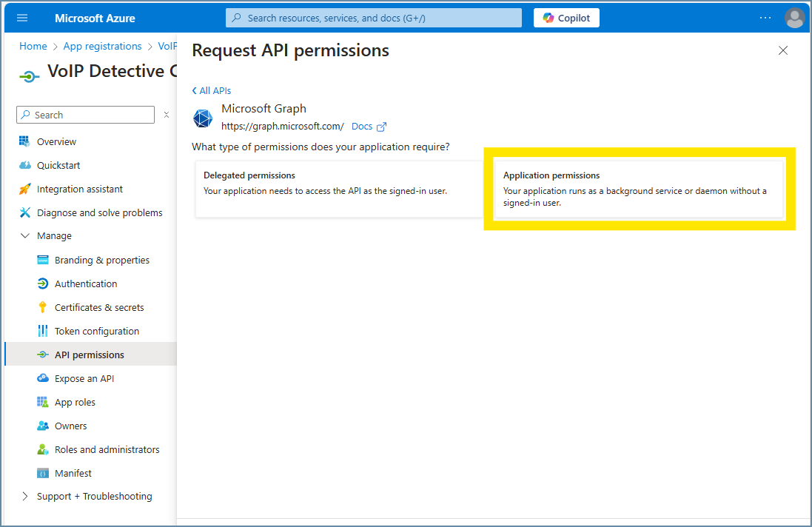
Task: Collapse the Manage section chevron
Action: tap(24, 235)
